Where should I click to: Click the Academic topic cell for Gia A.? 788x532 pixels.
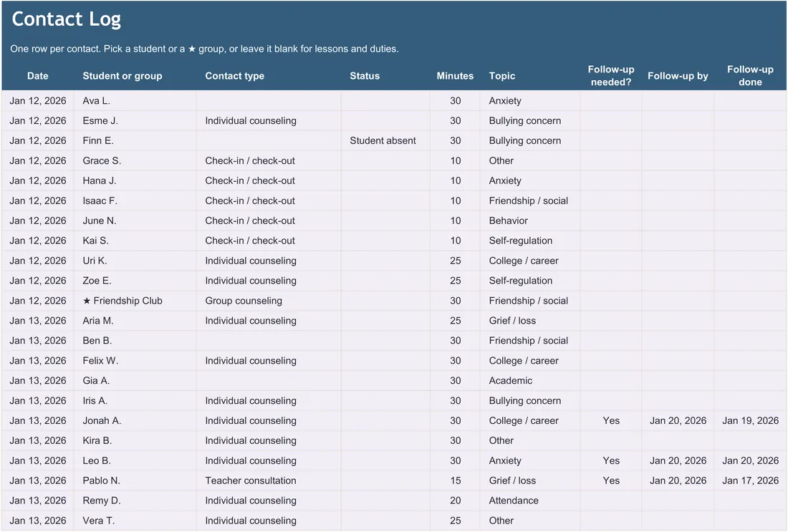click(530, 381)
